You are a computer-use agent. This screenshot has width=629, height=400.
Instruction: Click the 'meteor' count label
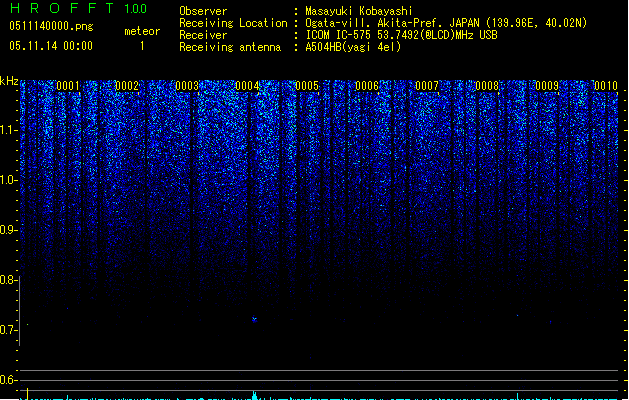(142, 31)
